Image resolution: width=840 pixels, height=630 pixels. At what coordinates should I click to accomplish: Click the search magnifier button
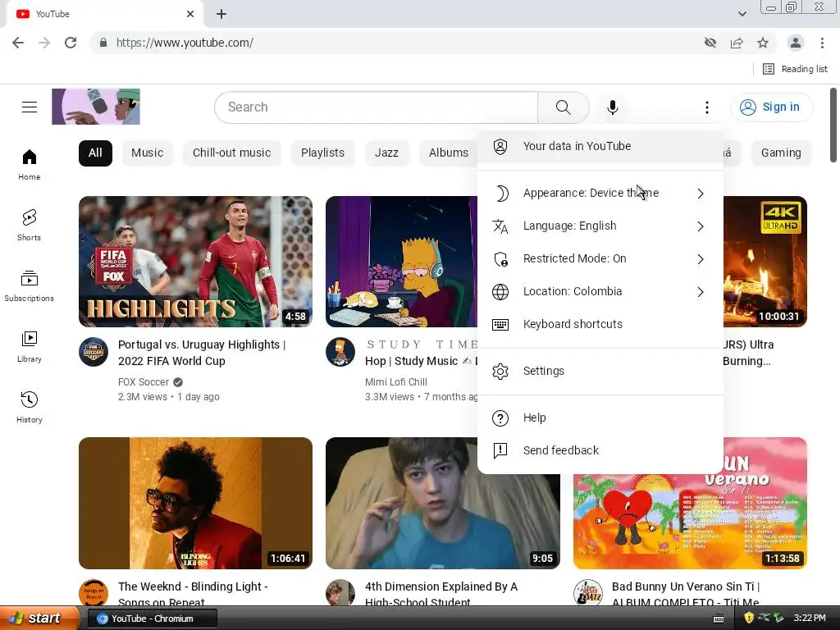click(563, 107)
